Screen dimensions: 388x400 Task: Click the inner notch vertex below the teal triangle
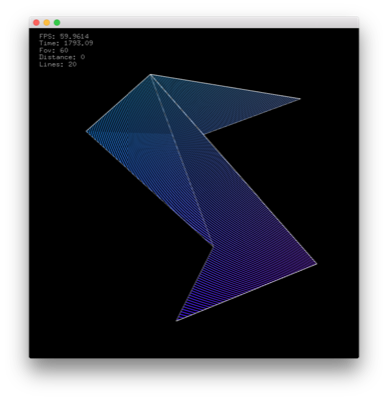pyautogui.click(x=204, y=134)
